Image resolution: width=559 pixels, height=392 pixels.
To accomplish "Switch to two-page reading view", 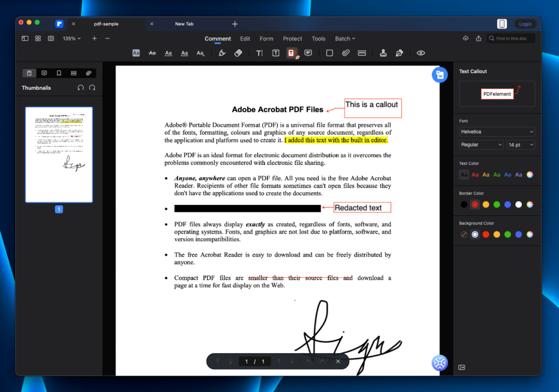I will point(51,39).
